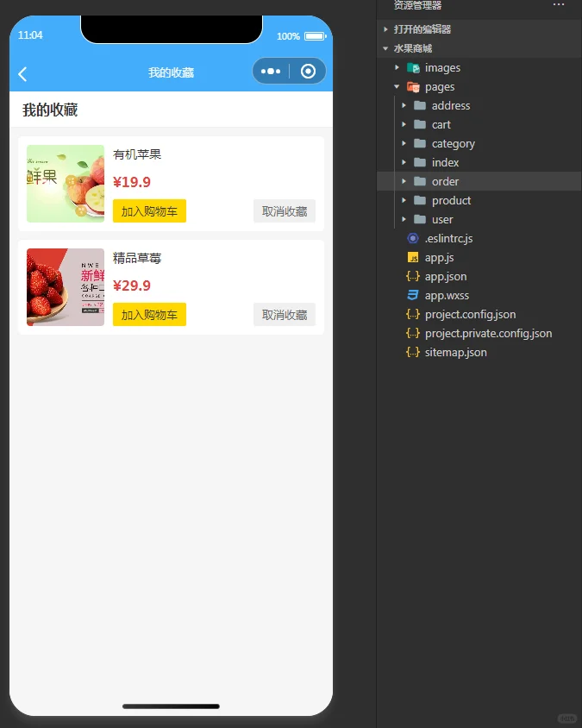The width and height of the screenshot is (582, 728).
Task: Click the braces icon beside project.private.config.json
Action: (x=413, y=333)
